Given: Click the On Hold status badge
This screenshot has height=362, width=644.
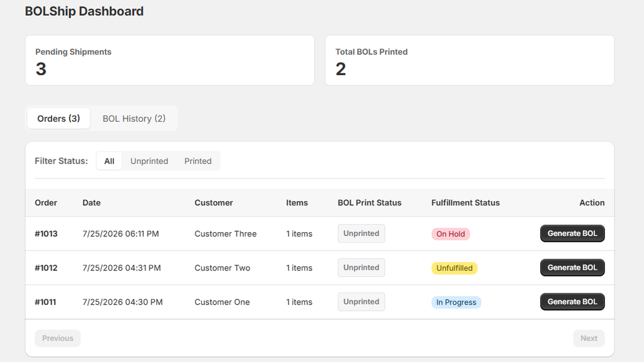Looking at the screenshot, I should pos(451,234).
